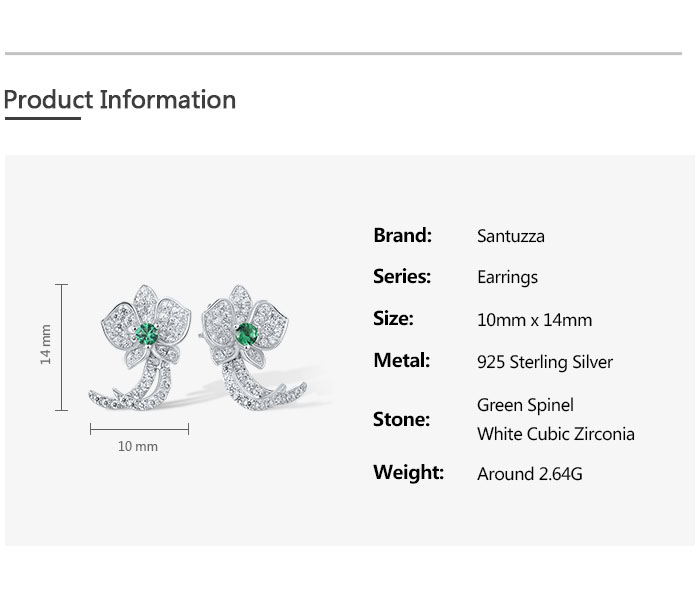Image resolution: width=700 pixels, height=596 pixels.
Task: Click the green stone on right earring
Action: [246, 333]
